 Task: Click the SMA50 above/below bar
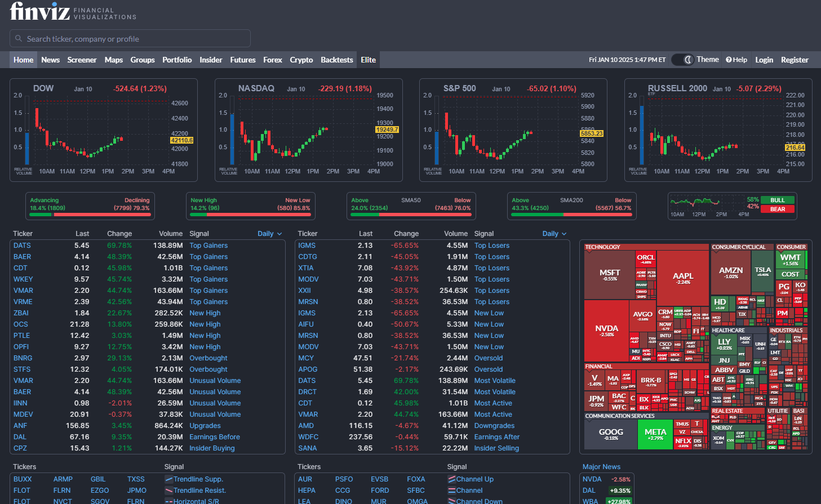(x=411, y=215)
